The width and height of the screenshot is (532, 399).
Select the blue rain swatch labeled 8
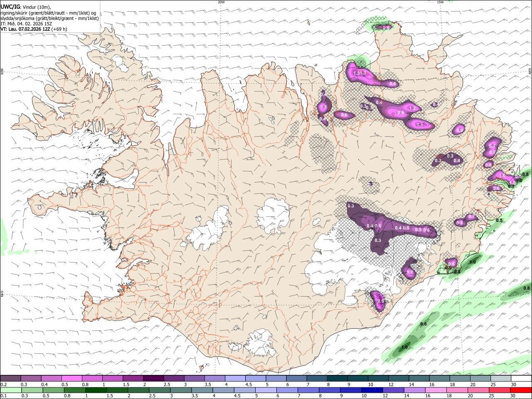coord(329,390)
